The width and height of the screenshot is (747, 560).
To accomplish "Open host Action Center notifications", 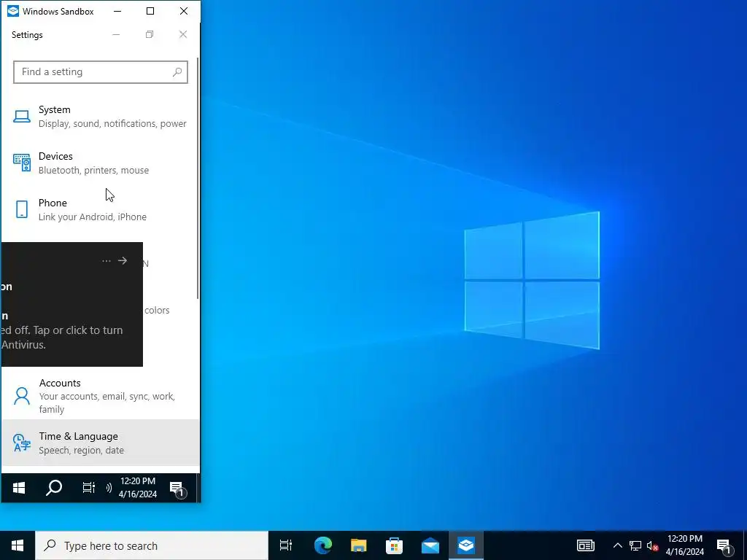I will tap(724, 546).
